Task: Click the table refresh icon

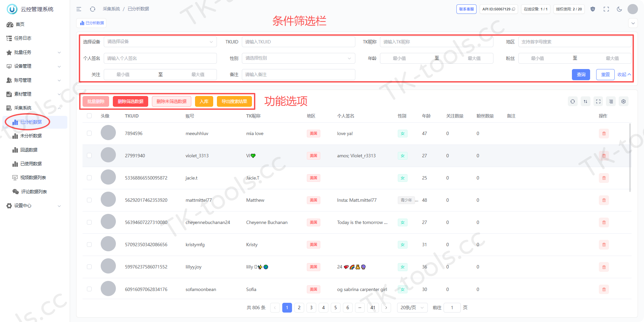Action: click(x=573, y=101)
